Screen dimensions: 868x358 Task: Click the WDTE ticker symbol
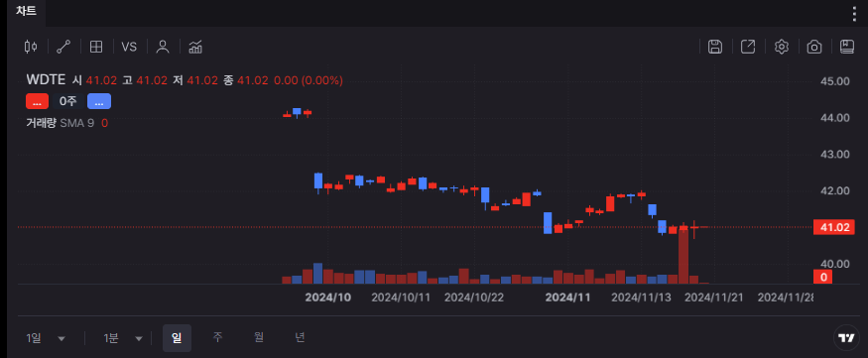coord(46,80)
